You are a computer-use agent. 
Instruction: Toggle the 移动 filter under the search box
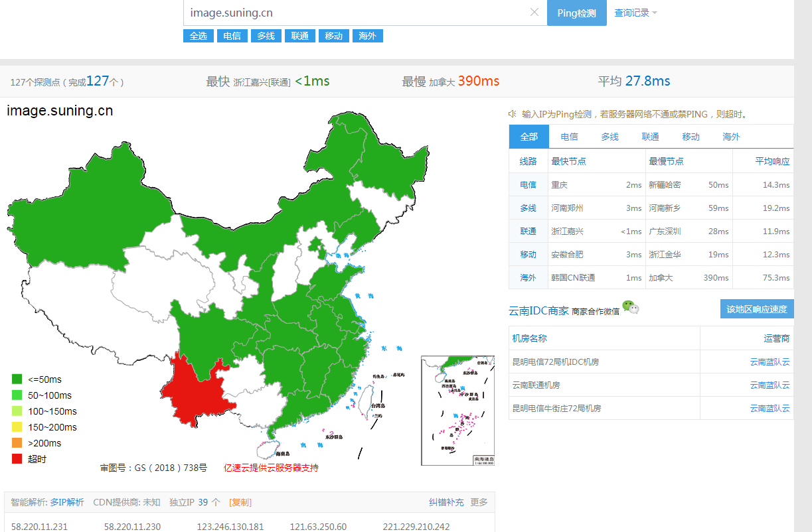(334, 36)
